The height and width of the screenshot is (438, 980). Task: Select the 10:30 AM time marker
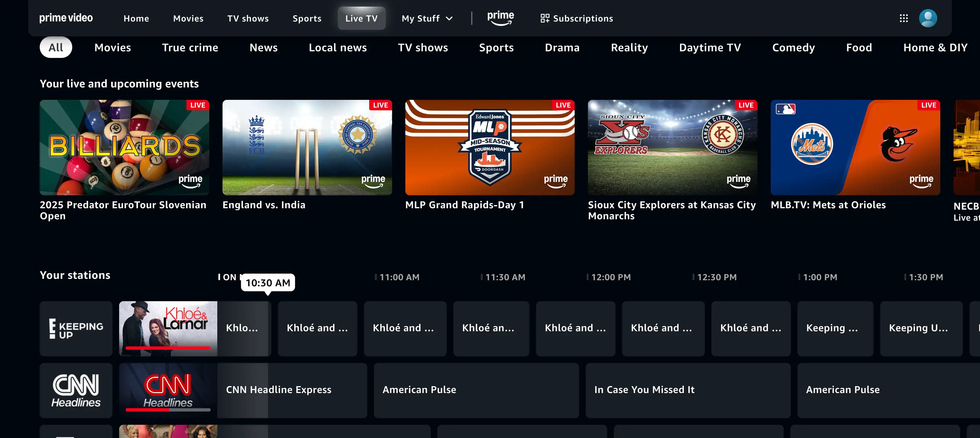coord(268,283)
